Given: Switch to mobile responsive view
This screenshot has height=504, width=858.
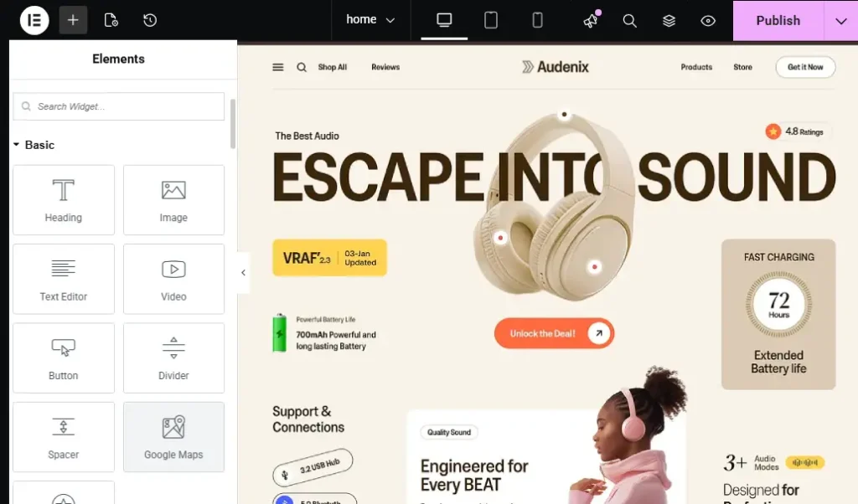Looking at the screenshot, I should click(538, 20).
